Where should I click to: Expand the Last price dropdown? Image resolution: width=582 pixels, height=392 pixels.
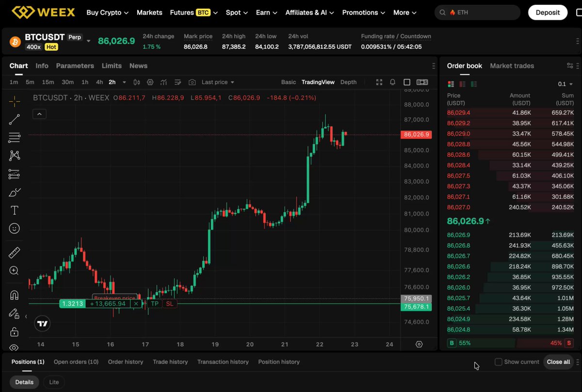[218, 82]
